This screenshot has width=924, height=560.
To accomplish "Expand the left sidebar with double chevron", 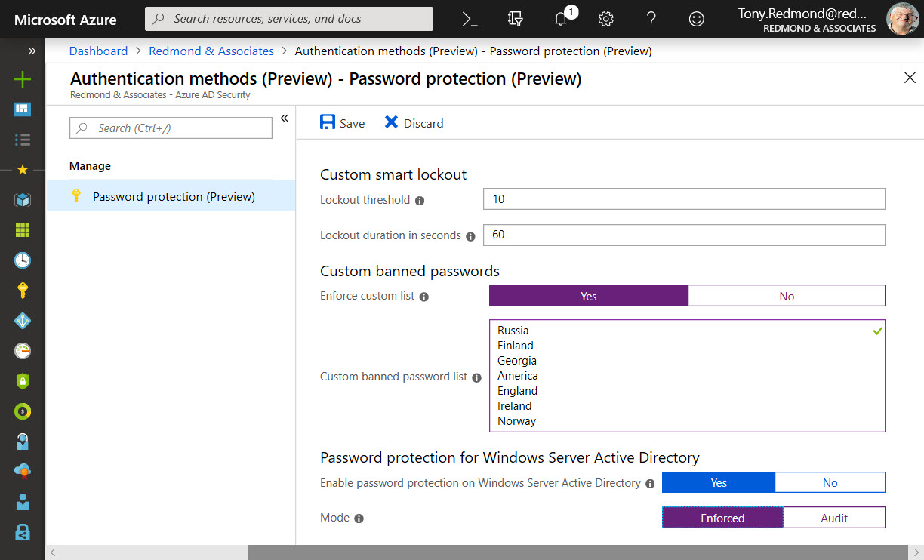I will pos(32,51).
